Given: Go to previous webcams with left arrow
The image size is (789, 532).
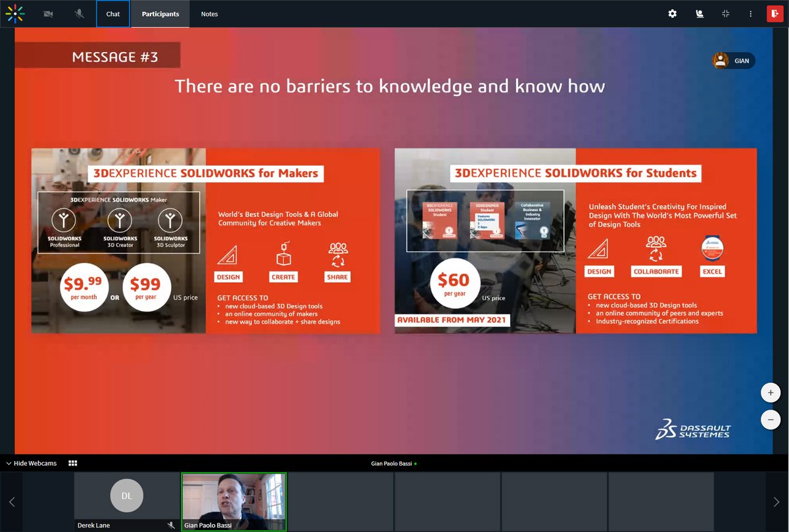Looking at the screenshot, I should 12,502.
